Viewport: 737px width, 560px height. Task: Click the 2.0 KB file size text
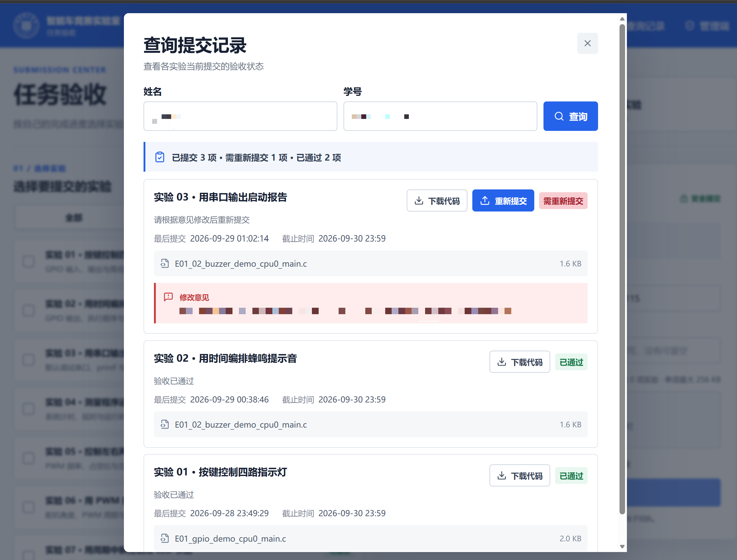pyautogui.click(x=570, y=539)
